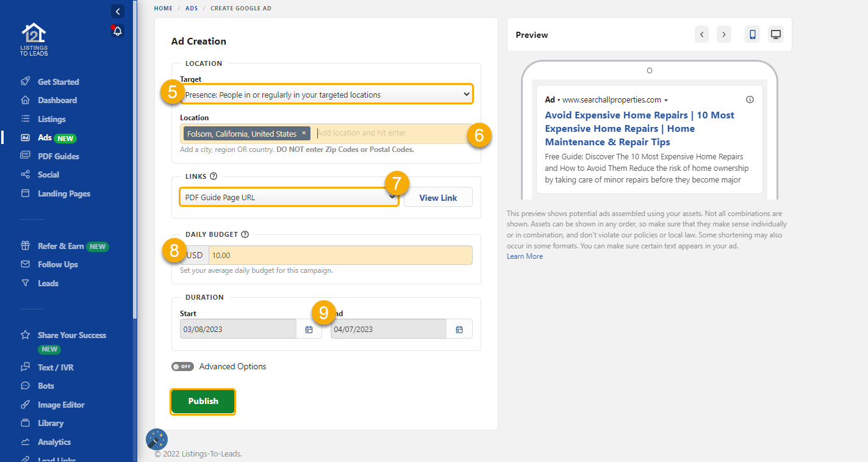The image size is (868, 462).
Task: Open Learn More about ad previews
Action: pos(524,256)
